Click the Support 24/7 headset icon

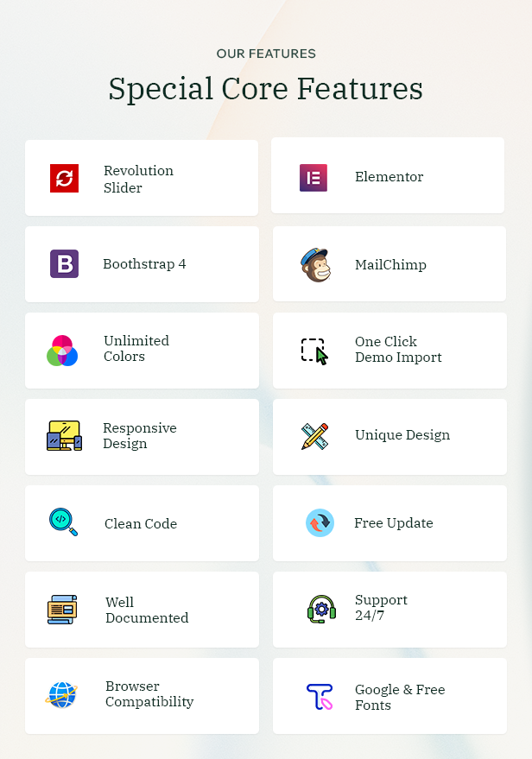[x=321, y=609]
